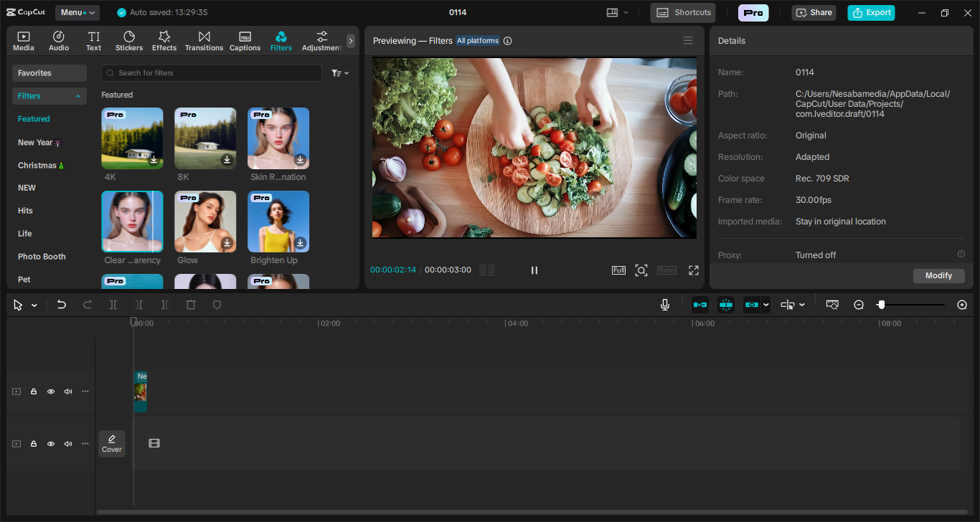Open the Stickers tab
Image resolution: width=980 pixels, height=522 pixels.
tap(129, 41)
